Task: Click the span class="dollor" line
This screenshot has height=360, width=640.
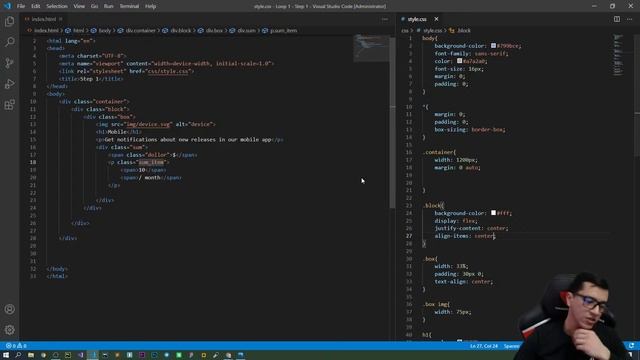Action: coord(153,155)
